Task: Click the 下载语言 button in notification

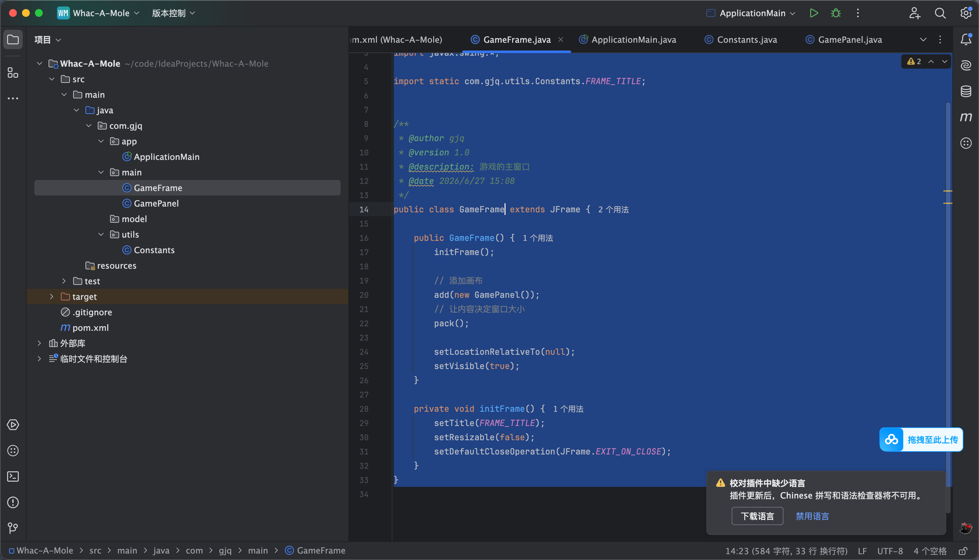Action: coord(757,516)
